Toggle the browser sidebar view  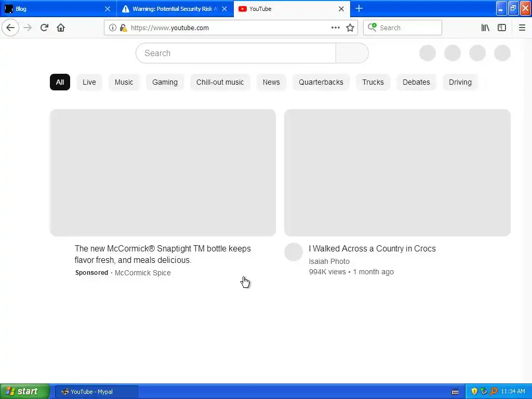tap(502, 28)
